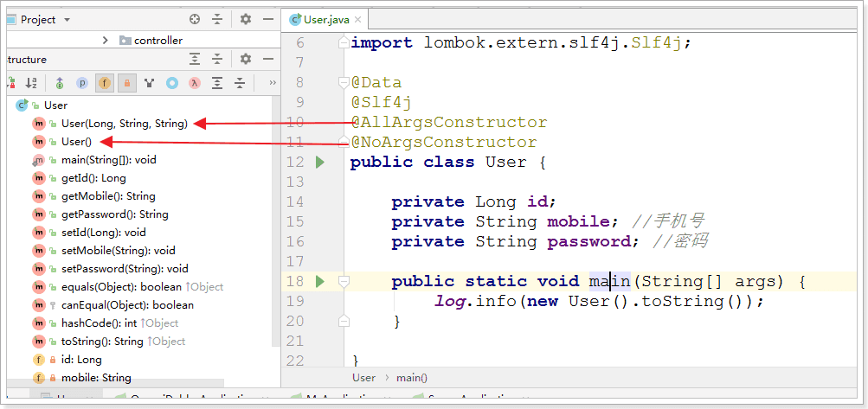Select toString() method in Structure tree
The height and width of the screenshot is (409, 868).
102,341
